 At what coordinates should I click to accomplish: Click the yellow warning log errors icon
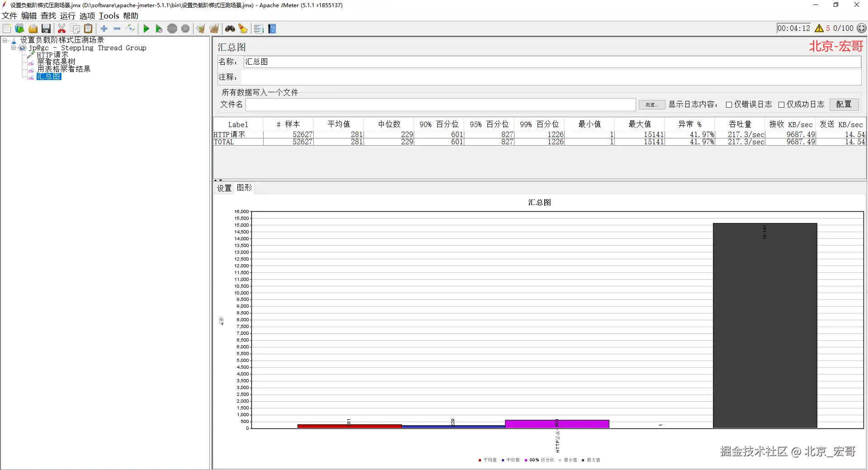(819, 28)
